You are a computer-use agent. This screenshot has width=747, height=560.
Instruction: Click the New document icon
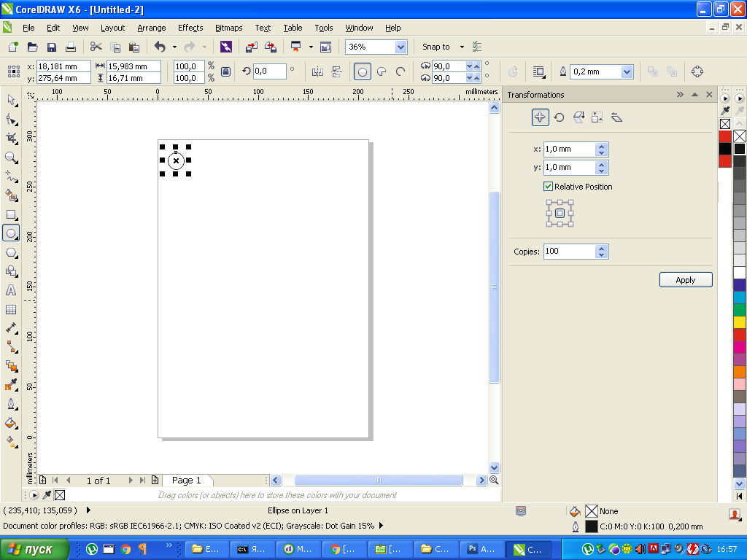click(13, 47)
